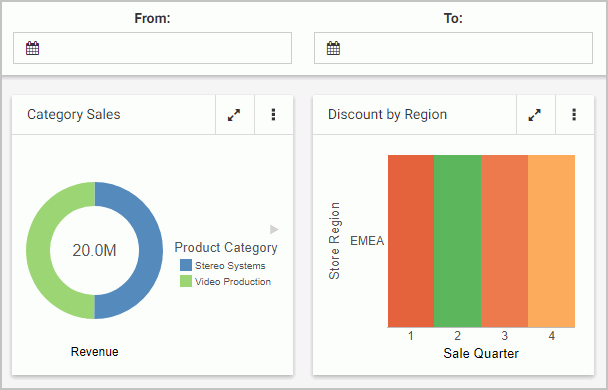Screen dimensions: 608x390
Task: Click the quarter 2 green heatmap cell
Action: click(x=458, y=241)
